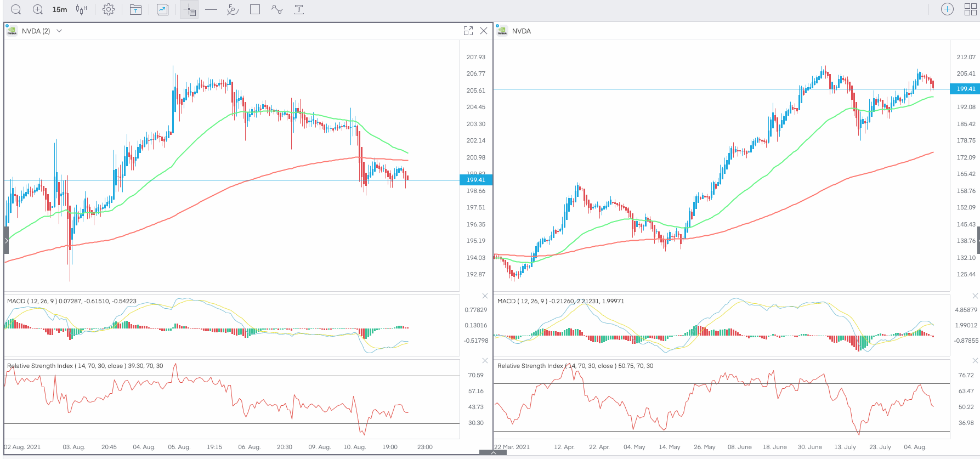The width and height of the screenshot is (980, 459).
Task: Select the Fibonacci drawing tool
Action: pyautogui.click(x=233, y=9)
